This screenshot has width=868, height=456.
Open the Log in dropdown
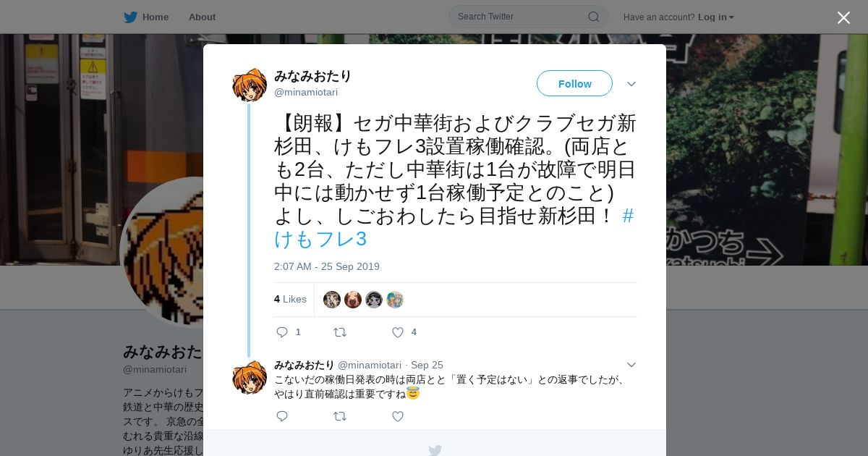(715, 17)
